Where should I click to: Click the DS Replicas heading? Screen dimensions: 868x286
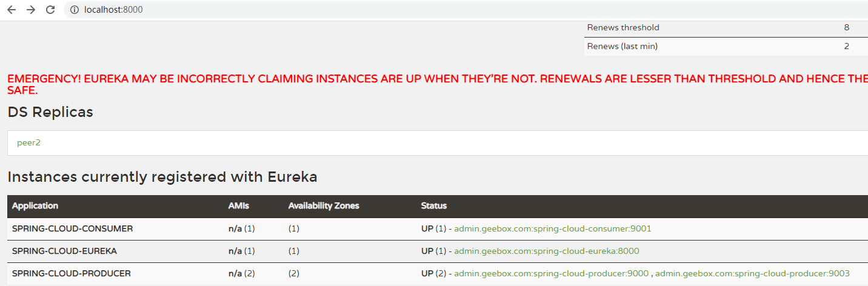[x=50, y=112]
